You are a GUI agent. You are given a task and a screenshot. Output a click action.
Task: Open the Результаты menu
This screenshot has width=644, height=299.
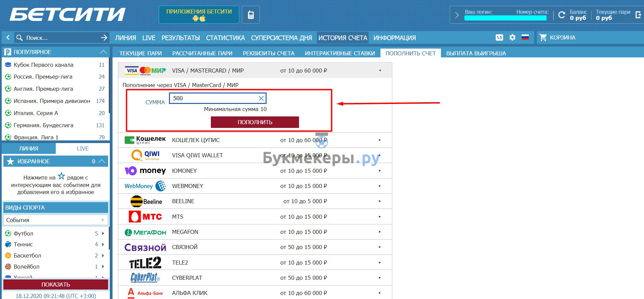pos(181,38)
